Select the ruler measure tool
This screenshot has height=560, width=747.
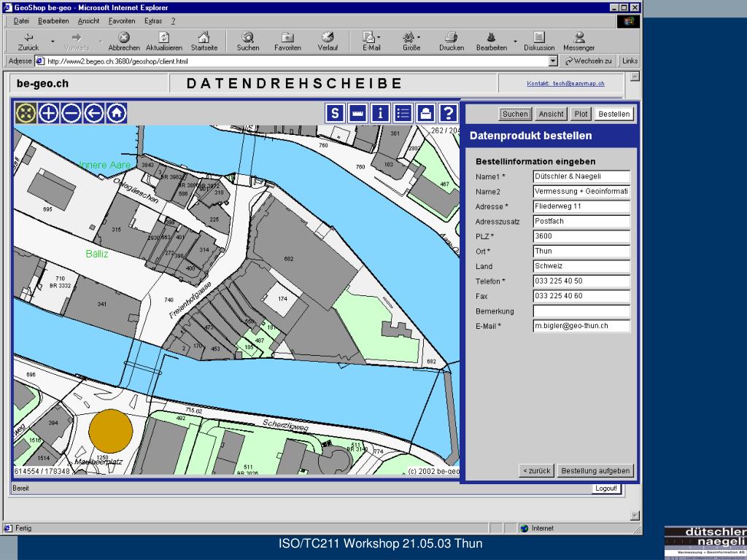(x=357, y=113)
